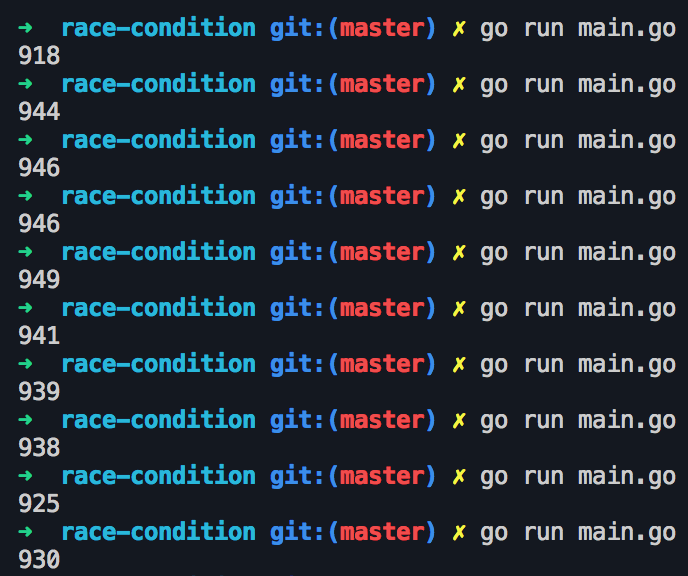Image resolution: width=688 pixels, height=576 pixels.
Task: Click yellow ✗ dirty marker on line above 941
Action: tap(459, 308)
